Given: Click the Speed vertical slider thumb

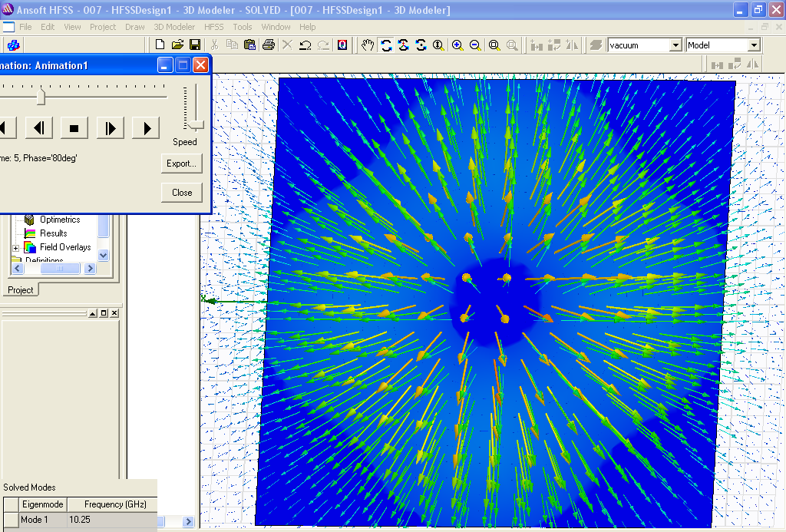Looking at the screenshot, I should pyautogui.click(x=196, y=124).
